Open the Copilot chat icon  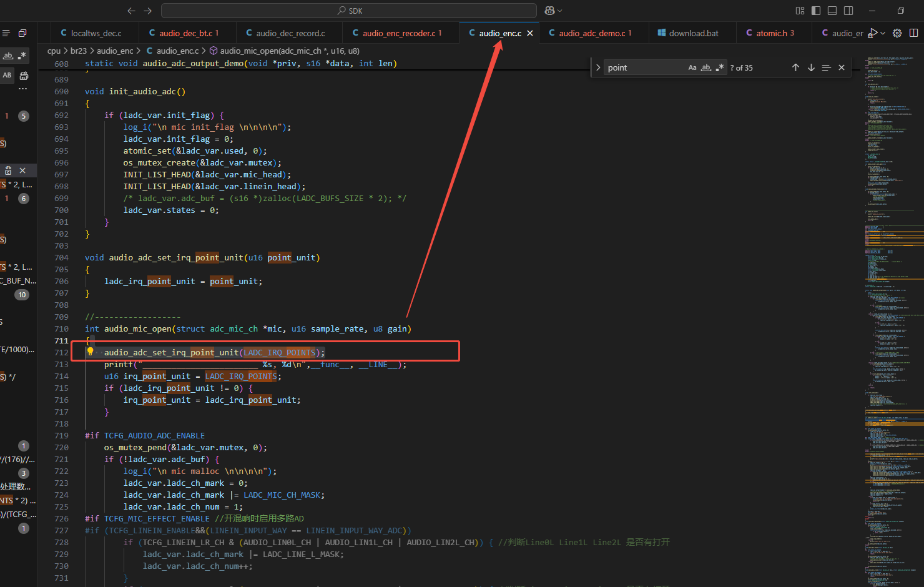549,11
